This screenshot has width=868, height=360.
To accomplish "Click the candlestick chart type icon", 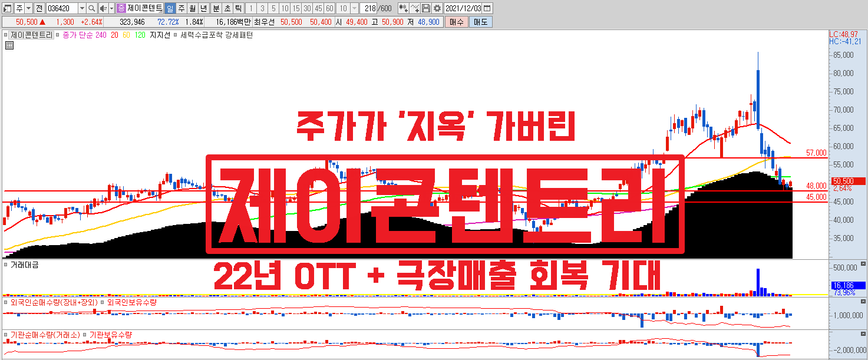I will coord(404,8).
